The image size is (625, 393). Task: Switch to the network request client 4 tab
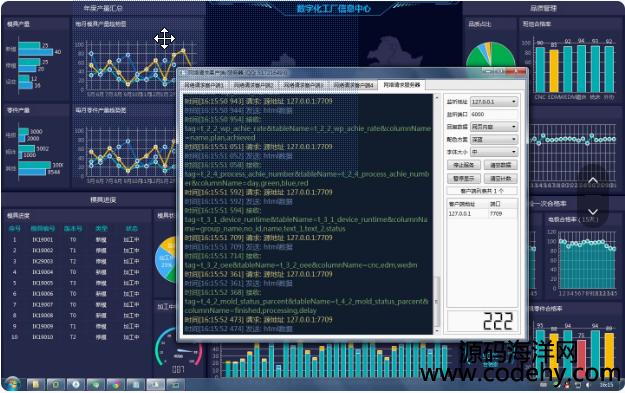coord(354,85)
